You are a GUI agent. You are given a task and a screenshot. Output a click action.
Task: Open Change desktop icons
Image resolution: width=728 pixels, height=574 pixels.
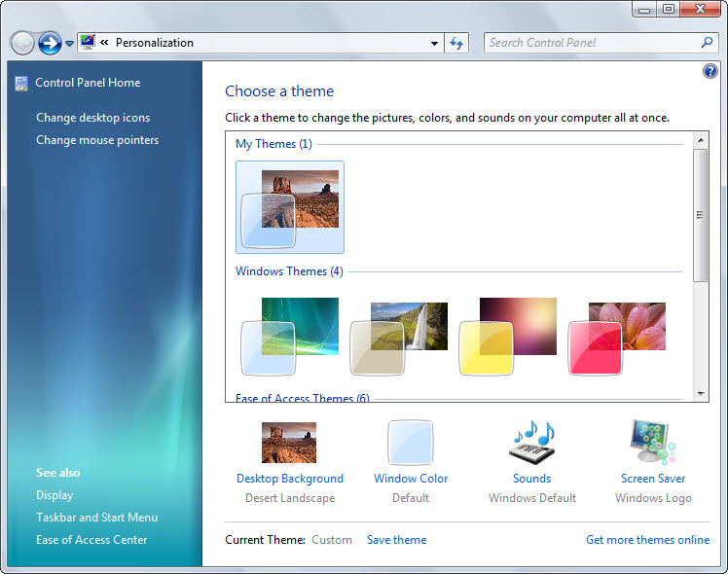coord(92,118)
